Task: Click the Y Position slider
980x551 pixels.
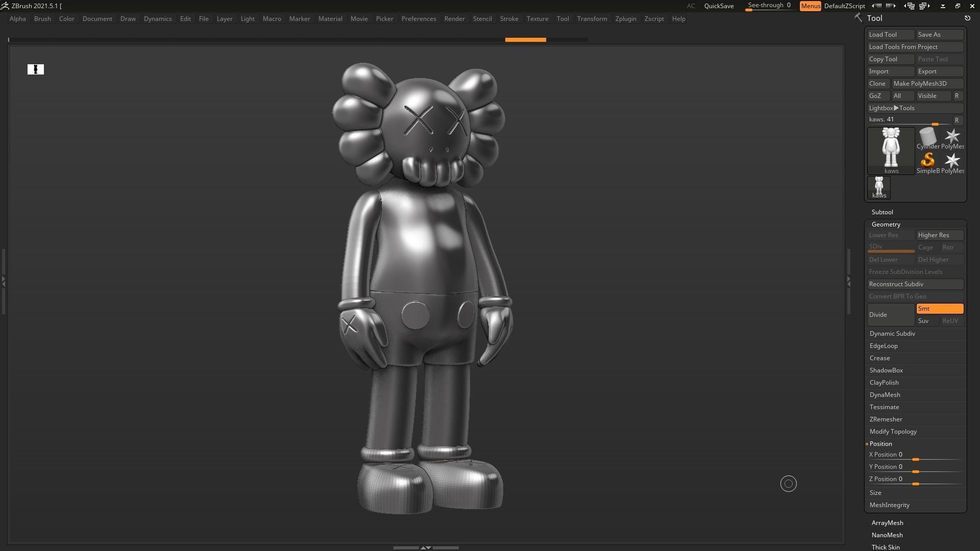Action: 915,467
